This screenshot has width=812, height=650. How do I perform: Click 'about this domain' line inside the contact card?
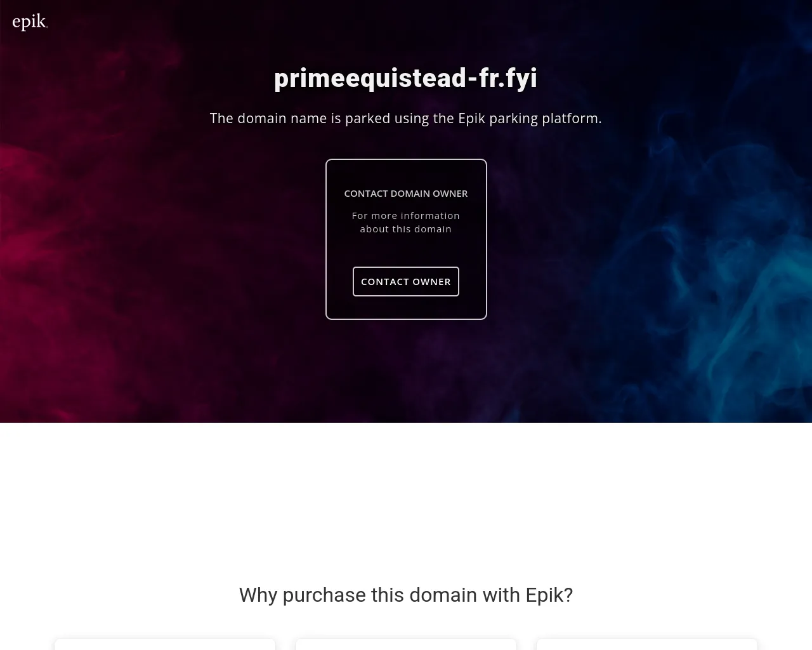click(406, 229)
